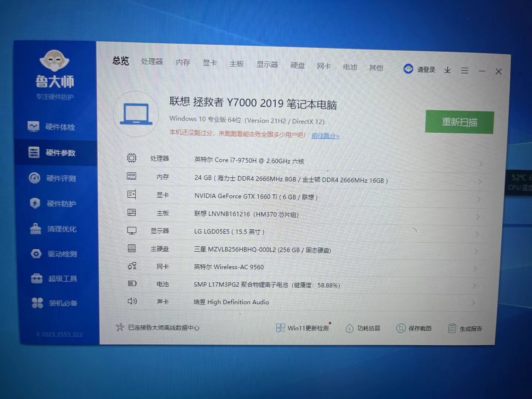Switch to the 网卡 tab
The image size is (532, 399).
coord(324,66)
